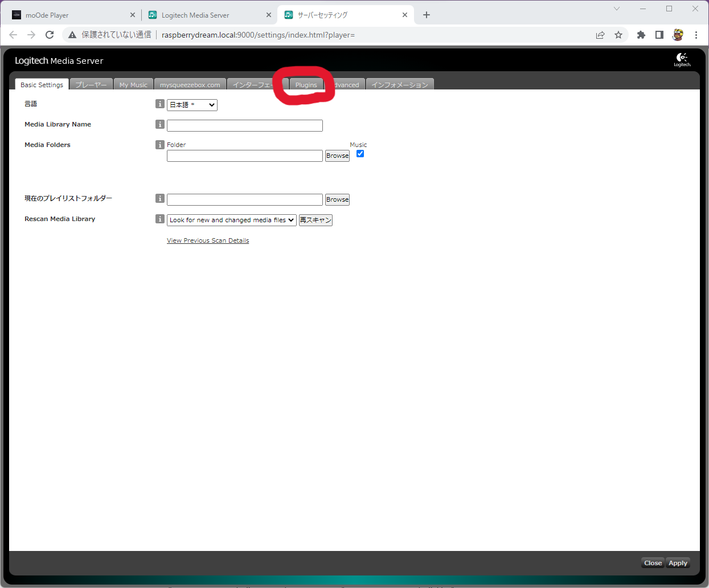Close the moOde Player tab
This screenshot has height=588, width=709.
[133, 15]
